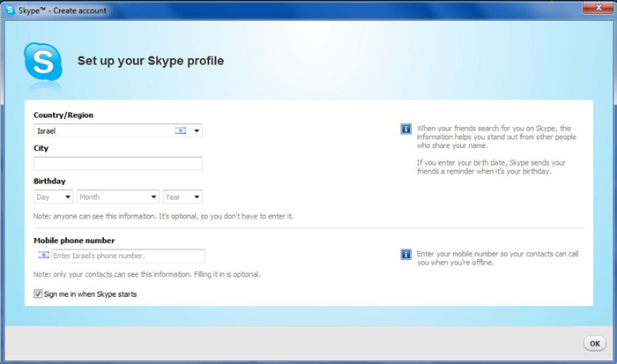The image size is (617, 364).
Task: Open the Birthday Month dropdown
Action: [118, 197]
